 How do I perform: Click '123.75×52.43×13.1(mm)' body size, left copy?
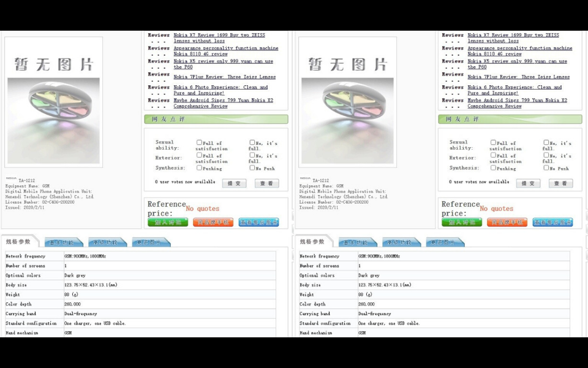[91, 285]
